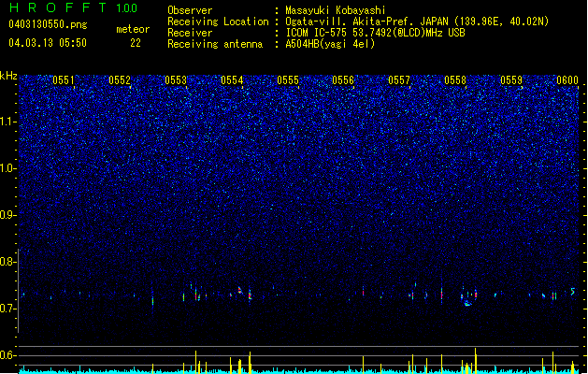This screenshot has height=374, width=588.
Task: Click the 0554 time marker
Action: [232, 80]
